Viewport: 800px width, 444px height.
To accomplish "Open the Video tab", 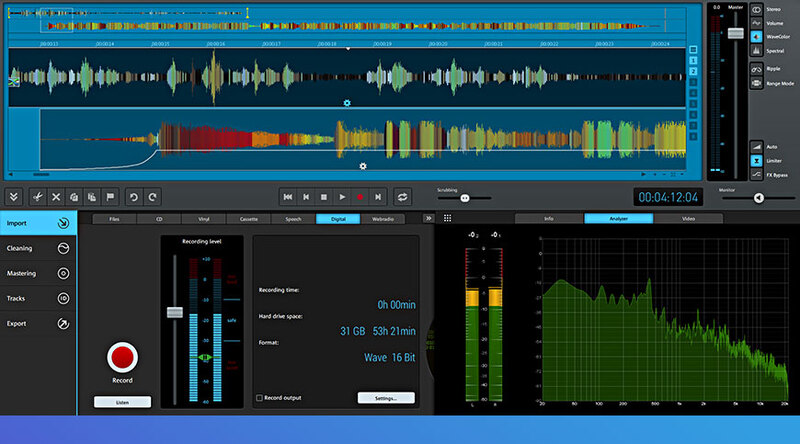I will [688, 218].
